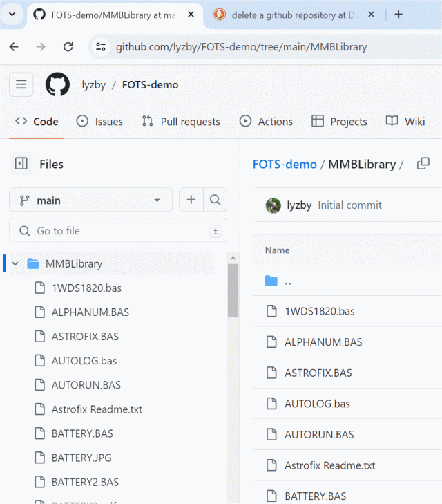Click the search files magnifier button
This screenshot has width=442, height=504.
tap(215, 200)
